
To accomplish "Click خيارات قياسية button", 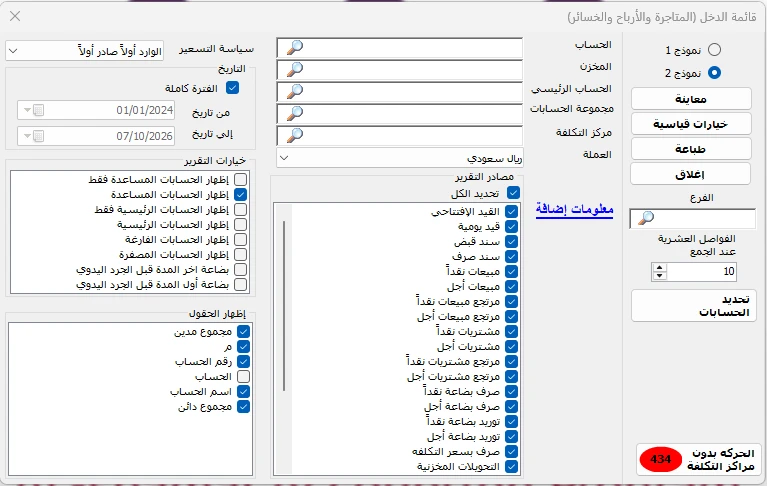I will tap(691, 124).
